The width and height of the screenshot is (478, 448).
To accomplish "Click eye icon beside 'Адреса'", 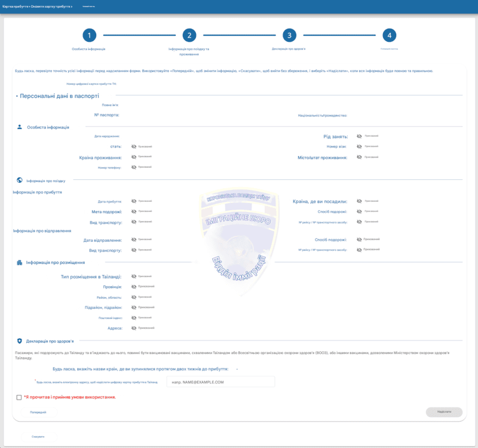I will click(134, 328).
